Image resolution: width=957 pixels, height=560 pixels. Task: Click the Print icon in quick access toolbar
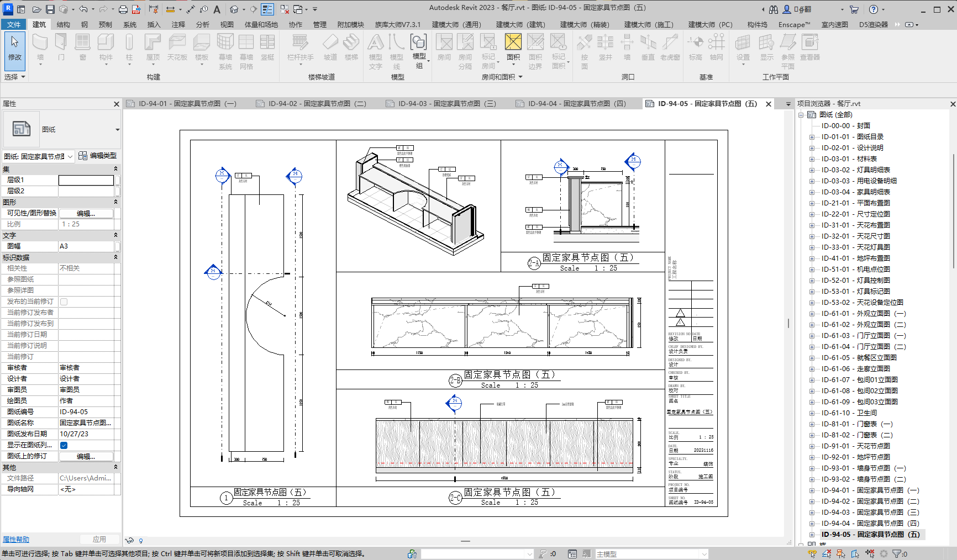[123, 9]
